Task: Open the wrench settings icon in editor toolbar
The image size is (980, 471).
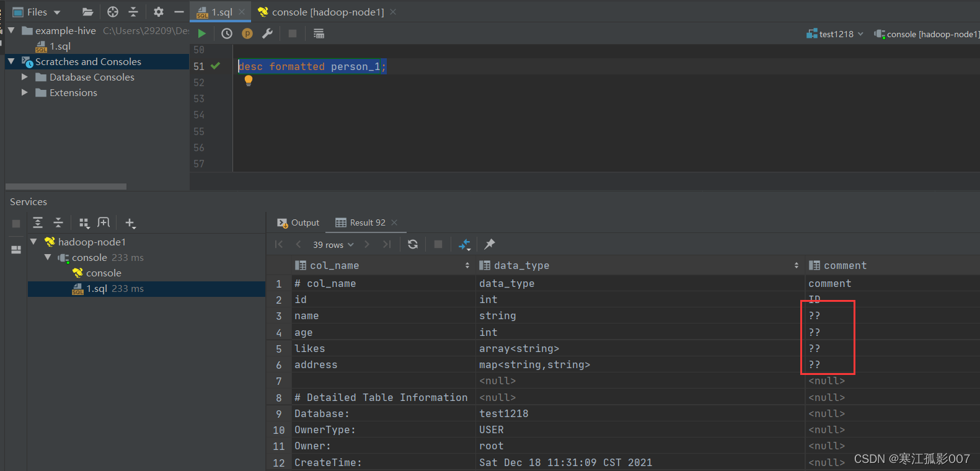Action: pyautogui.click(x=267, y=33)
